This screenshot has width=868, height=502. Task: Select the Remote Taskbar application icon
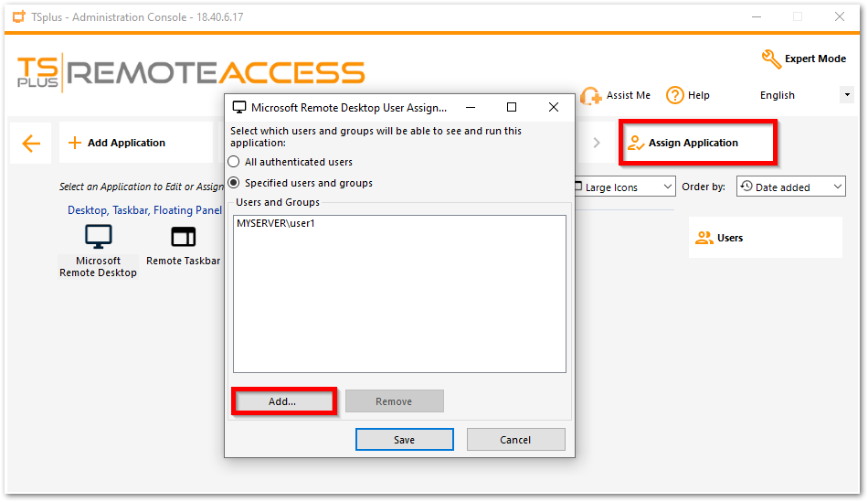pos(184,238)
